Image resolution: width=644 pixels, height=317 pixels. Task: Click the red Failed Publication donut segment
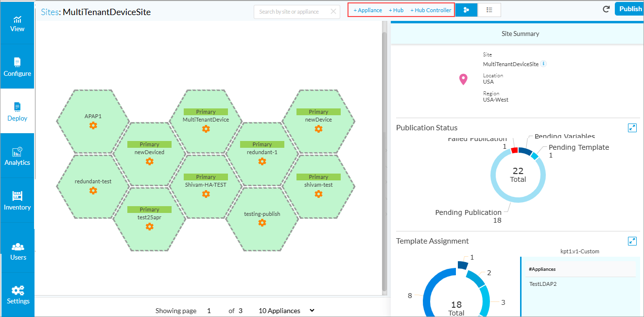pyautogui.click(x=515, y=150)
